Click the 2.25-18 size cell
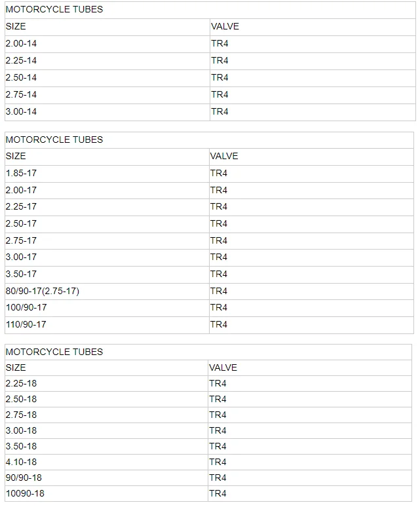 tap(106, 383)
